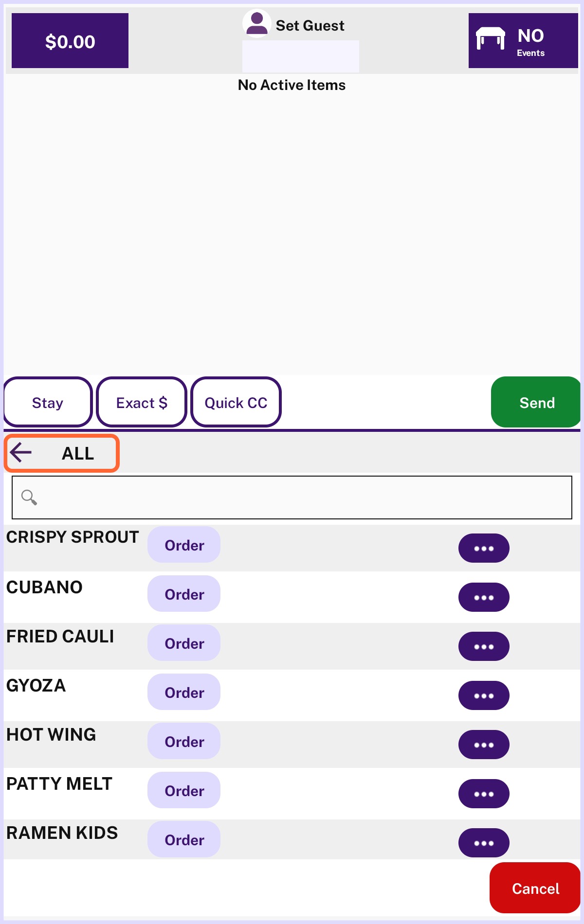
Task: Click the table icon for events
Action: point(490,38)
